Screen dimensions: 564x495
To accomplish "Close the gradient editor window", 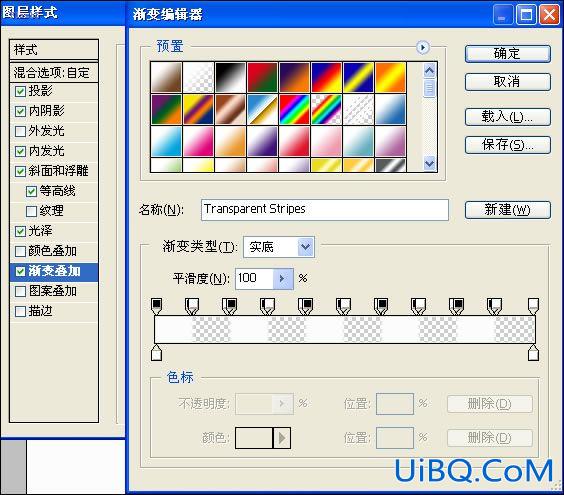I will [549, 14].
